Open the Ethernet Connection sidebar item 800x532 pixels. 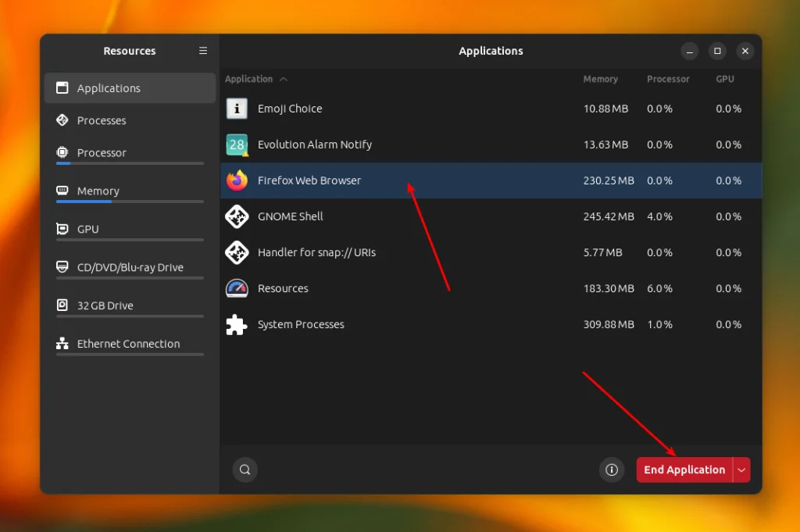click(x=130, y=344)
